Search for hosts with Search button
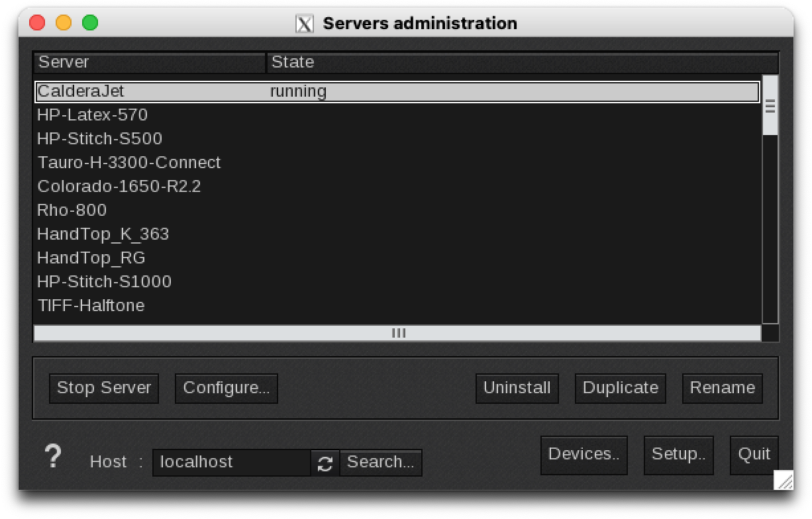The image size is (812, 519). click(x=380, y=463)
